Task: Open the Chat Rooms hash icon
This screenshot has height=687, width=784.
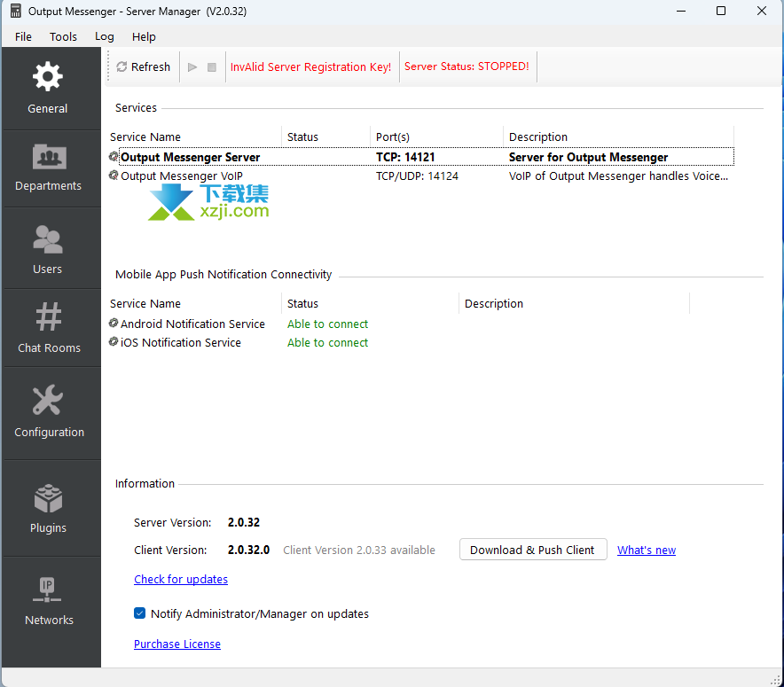Action: [x=49, y=316]
